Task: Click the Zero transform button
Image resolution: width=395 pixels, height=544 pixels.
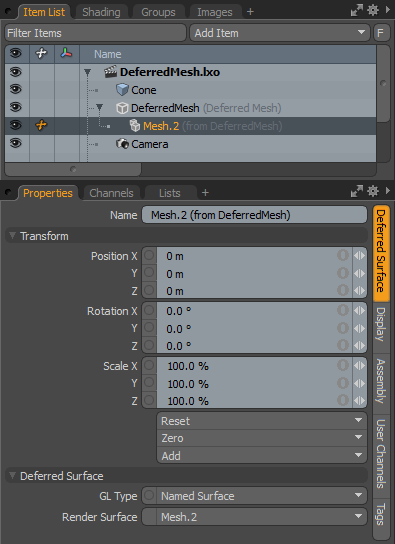Action: pyautogui.click(x=262, y=438)
